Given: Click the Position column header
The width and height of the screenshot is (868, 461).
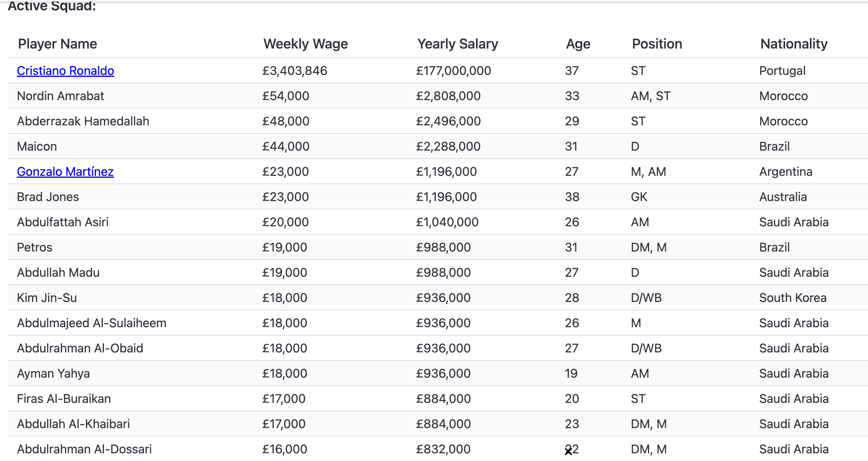Looking at the screenshot, I should click(x=657, y=44).
